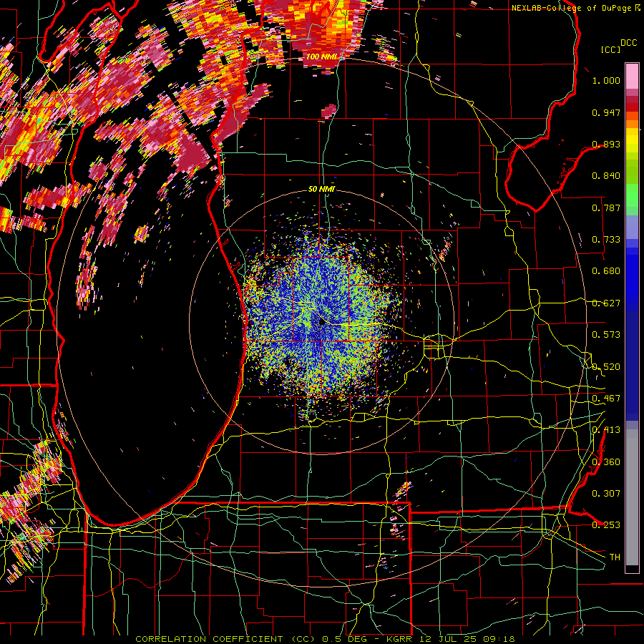Select the 0.360 legend value
The width and height of the screenshot is (644, 644).
[606, 462]
